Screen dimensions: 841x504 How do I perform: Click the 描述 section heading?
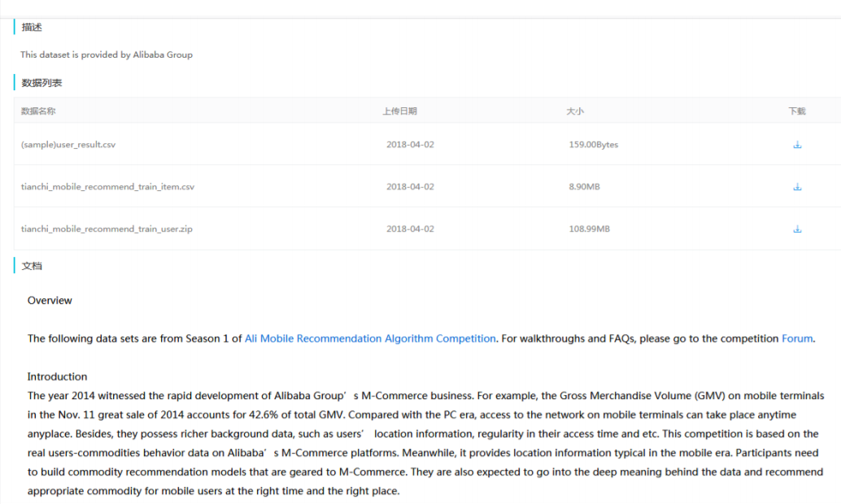click(31, 28)
